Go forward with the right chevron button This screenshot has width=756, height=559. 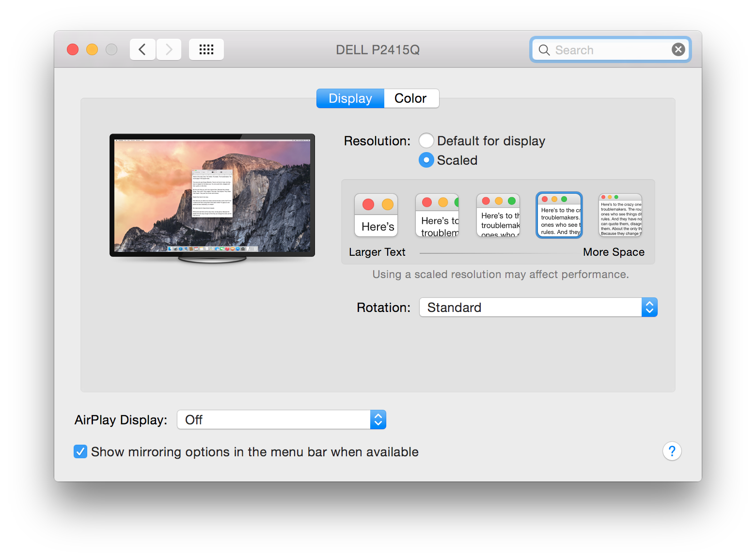click(x=169, y=49)
